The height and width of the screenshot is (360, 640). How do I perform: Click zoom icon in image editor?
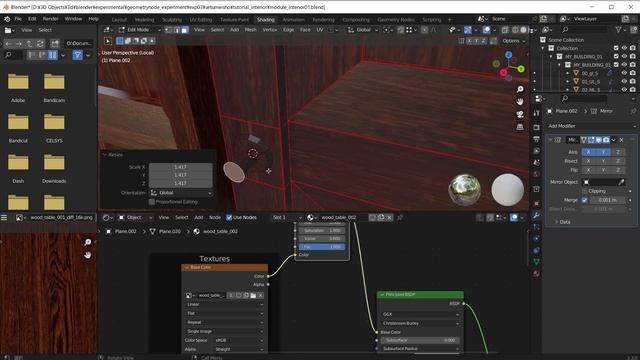tap(87, 242)
